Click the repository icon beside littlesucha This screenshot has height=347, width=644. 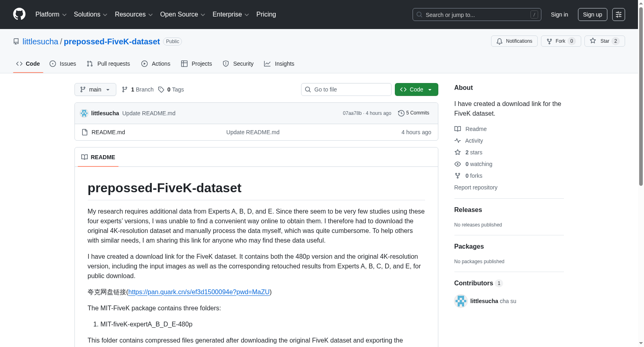[x=16, y=42]
